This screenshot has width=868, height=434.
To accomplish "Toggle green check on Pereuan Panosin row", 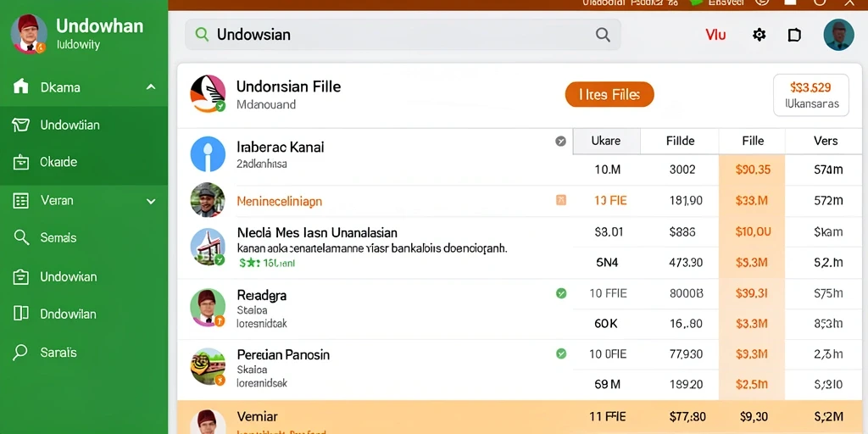I will pos(561,353).
